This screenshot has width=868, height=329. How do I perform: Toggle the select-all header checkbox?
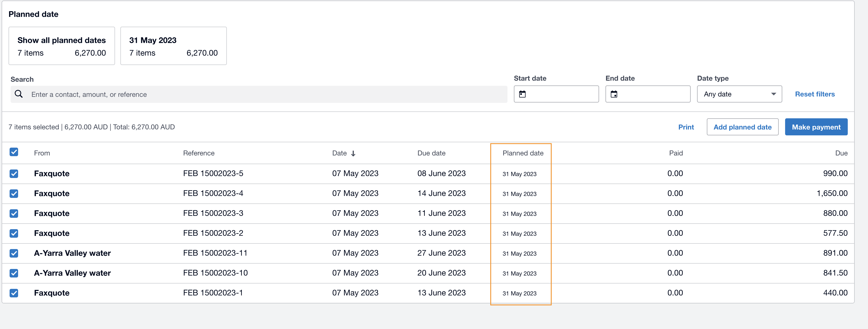[14, 152]
